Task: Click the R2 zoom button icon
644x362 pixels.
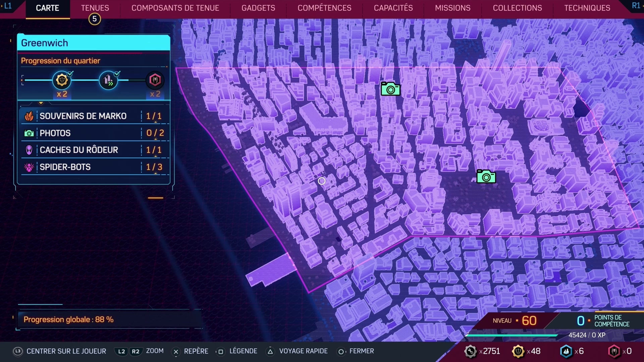Action: point(136,351)
